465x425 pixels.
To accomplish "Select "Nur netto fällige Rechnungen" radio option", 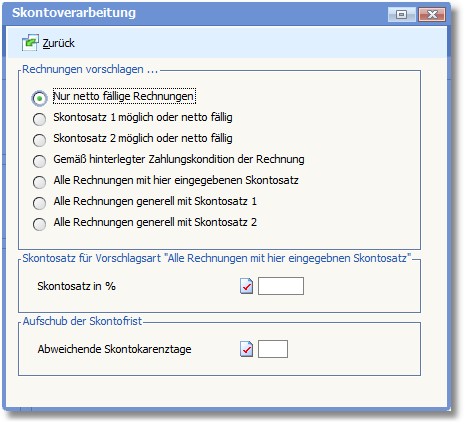I will click(x=39, y=98).
